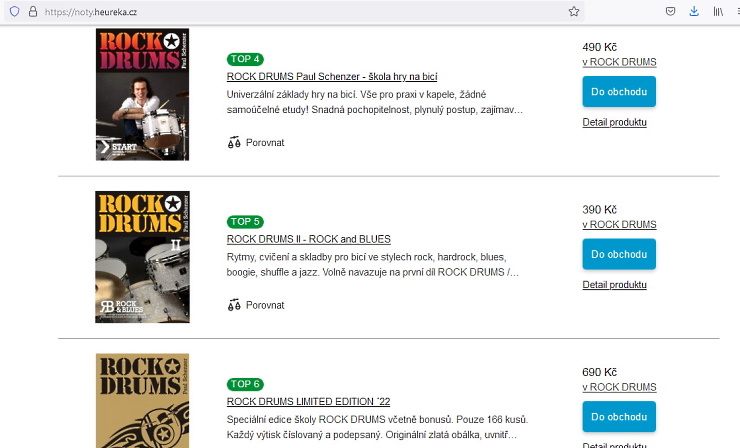
Task: Click the URL address field
Action: (x=300, y=11)
